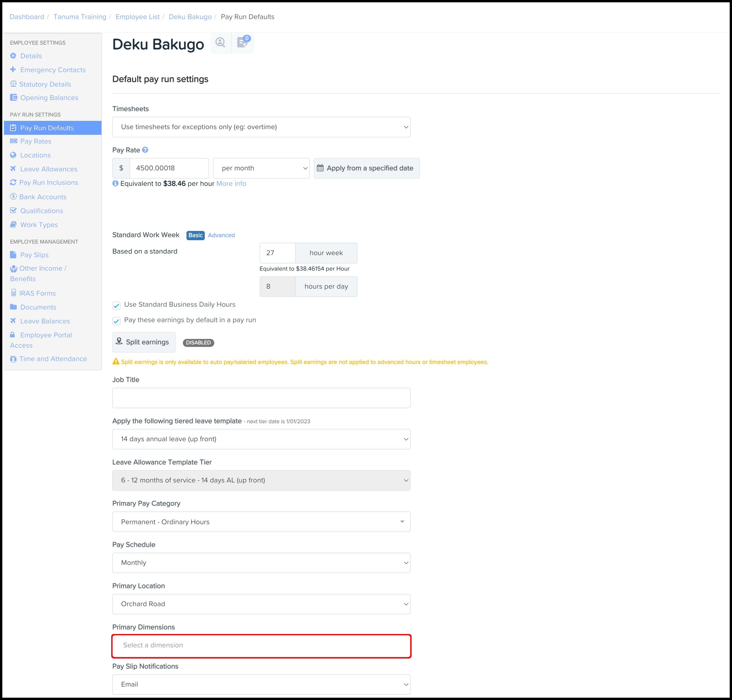The image size is (732, 700).
Task: Uncheck Use Standard Business Daily Hours
Action: coord(116,306)
